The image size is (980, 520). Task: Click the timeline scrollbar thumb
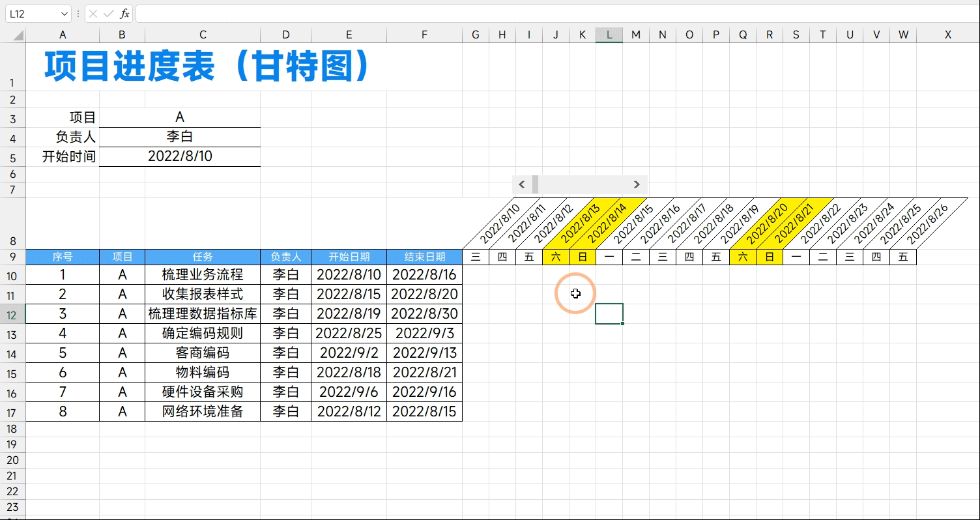(x=536, y=184)
